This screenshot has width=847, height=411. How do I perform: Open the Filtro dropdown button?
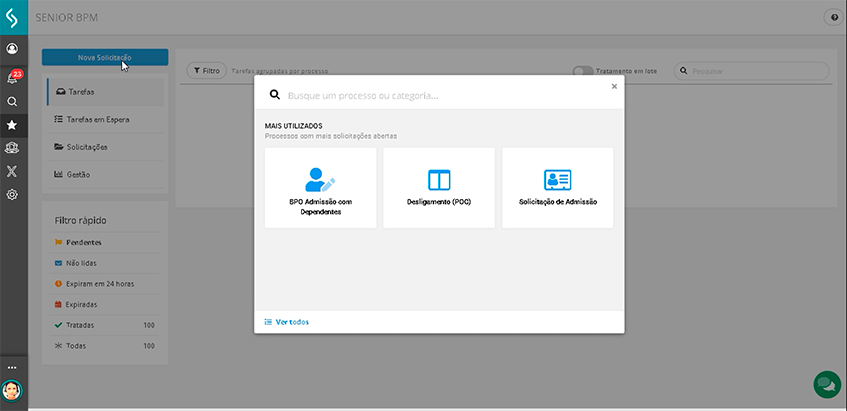207,72
